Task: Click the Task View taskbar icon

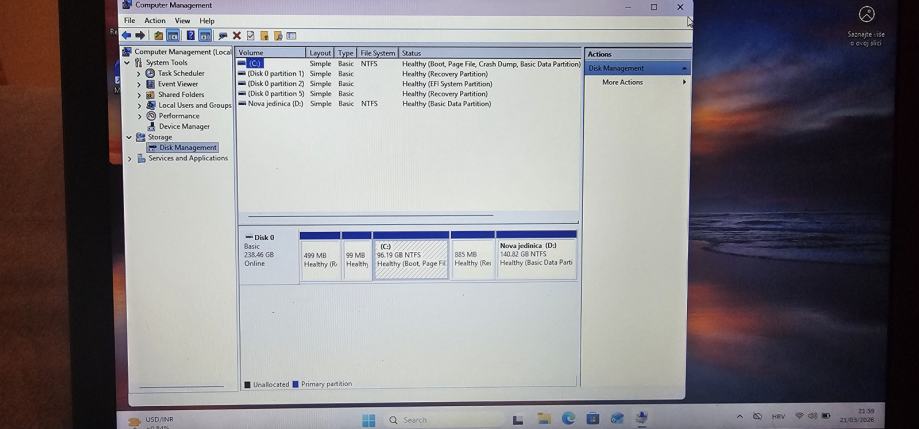Action: pos(519,420)
